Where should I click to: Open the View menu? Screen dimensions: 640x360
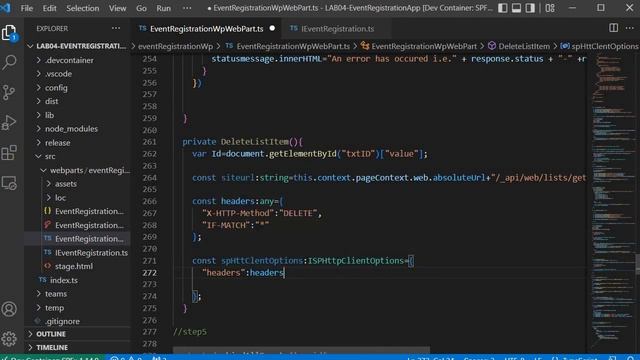(x=117, y=8)
